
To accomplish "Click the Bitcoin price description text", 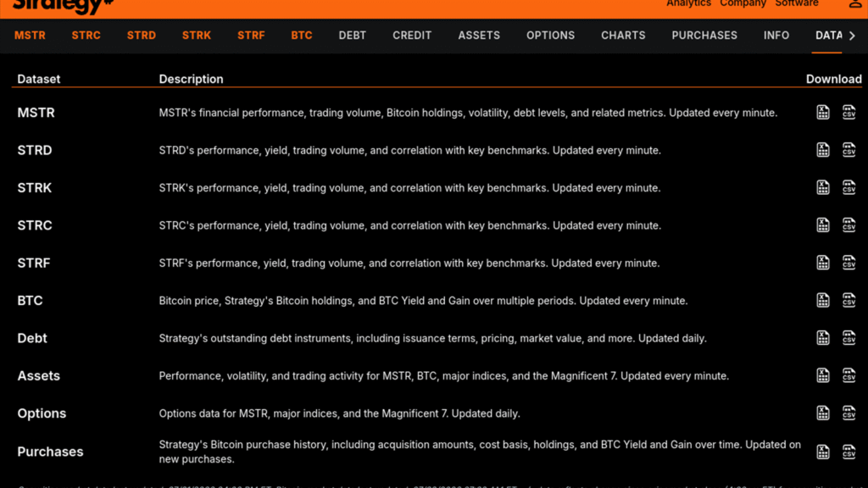I will [424, 301].
